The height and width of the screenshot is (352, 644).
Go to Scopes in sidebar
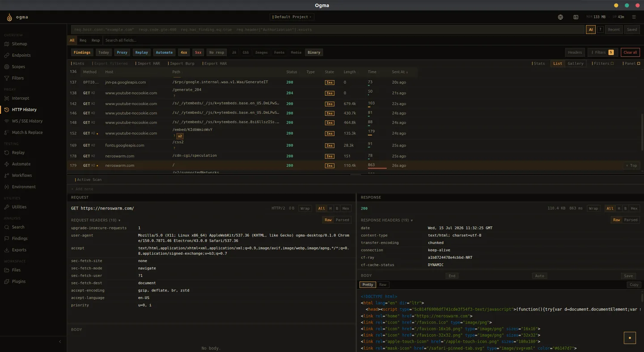[x=18, y=67]
